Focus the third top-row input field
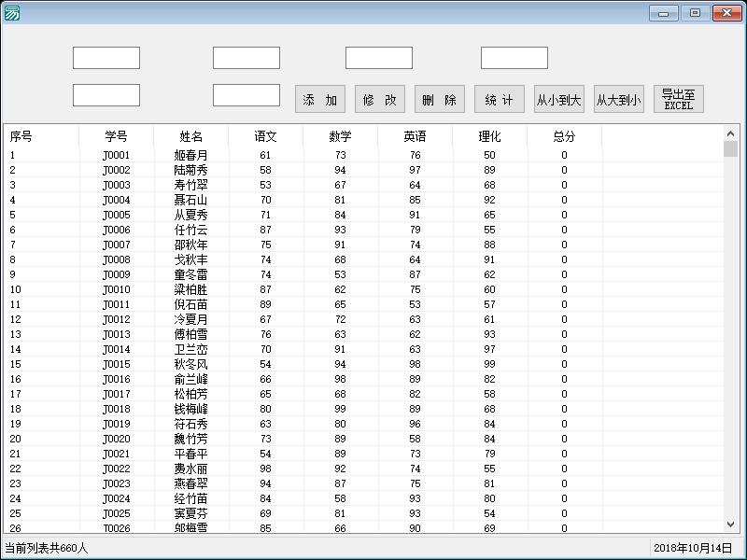This screenshot has height=560, width=747. click(379, 58)
